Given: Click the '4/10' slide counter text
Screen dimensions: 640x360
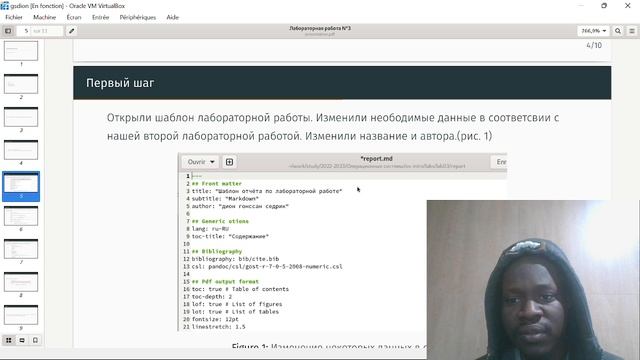Looking at the screenshot, I should coord(594,45).
